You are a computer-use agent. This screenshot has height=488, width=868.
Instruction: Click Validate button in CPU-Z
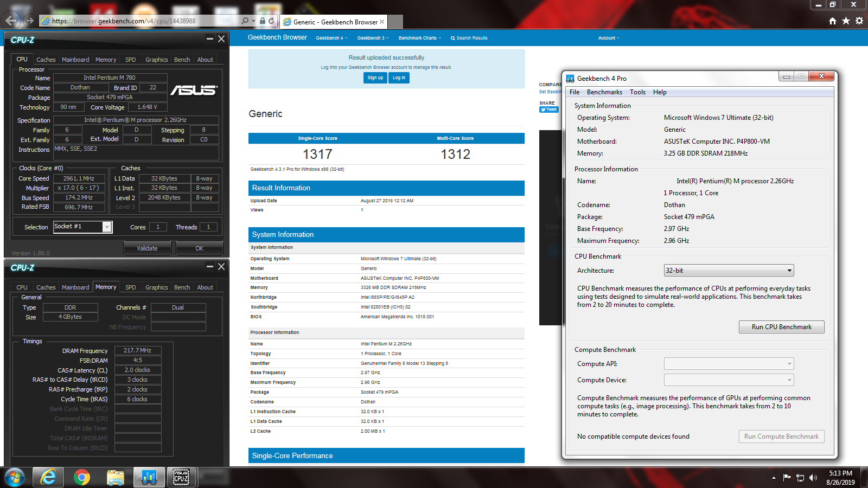click(x=147, y=248)
